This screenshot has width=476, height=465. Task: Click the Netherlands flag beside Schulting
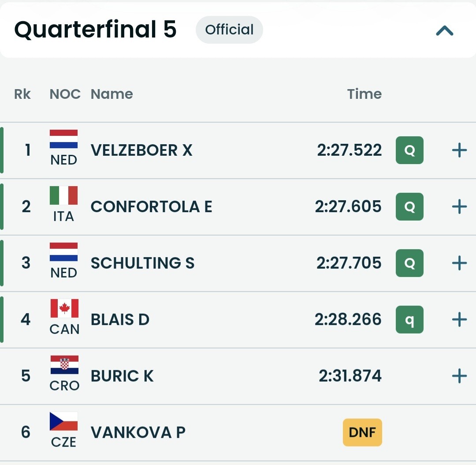tap(64, 252)
